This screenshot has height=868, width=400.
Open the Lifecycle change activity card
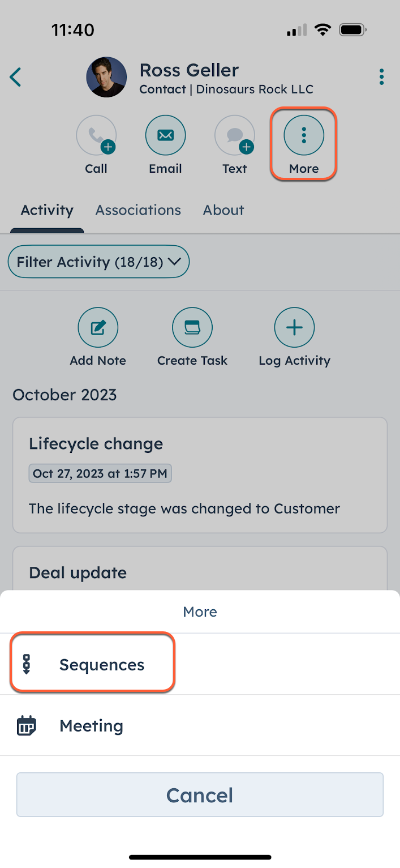click(199, 474)
